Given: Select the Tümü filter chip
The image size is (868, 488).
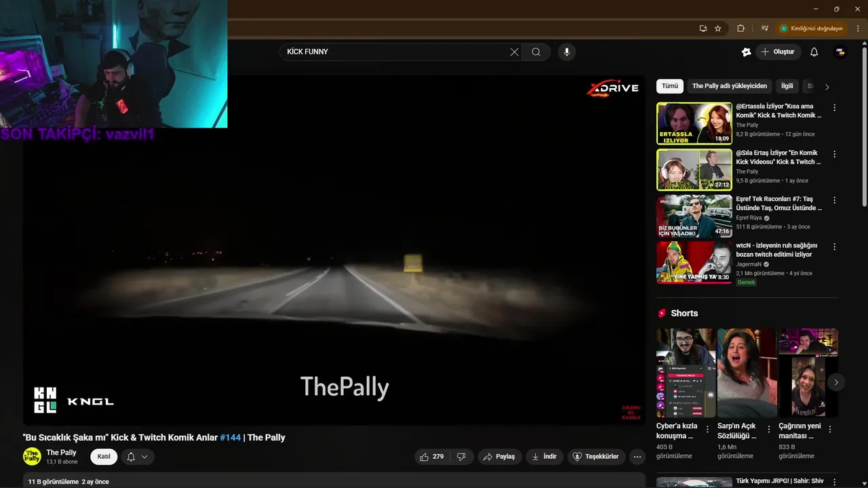Looking at the screenshot, I should (670, 86).
